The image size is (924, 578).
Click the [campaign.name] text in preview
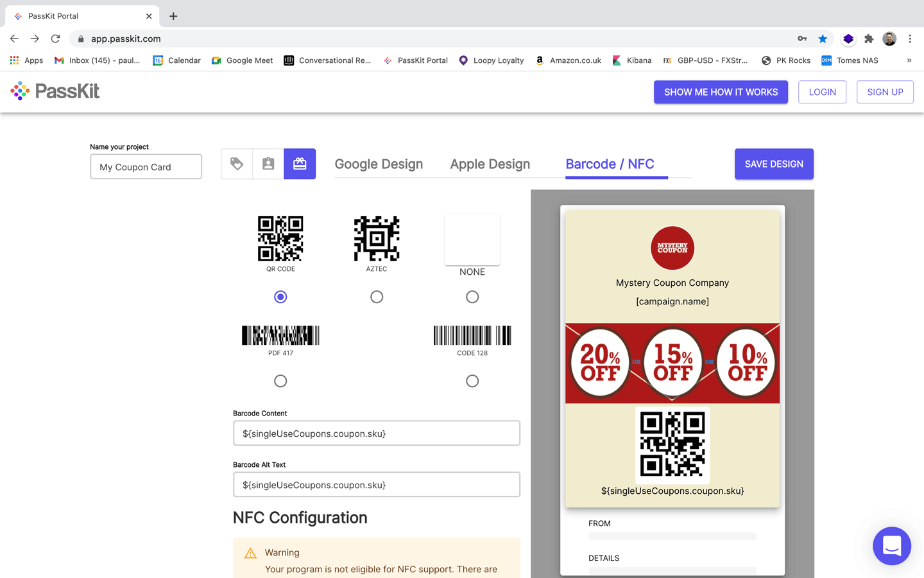tap(672, 301)
